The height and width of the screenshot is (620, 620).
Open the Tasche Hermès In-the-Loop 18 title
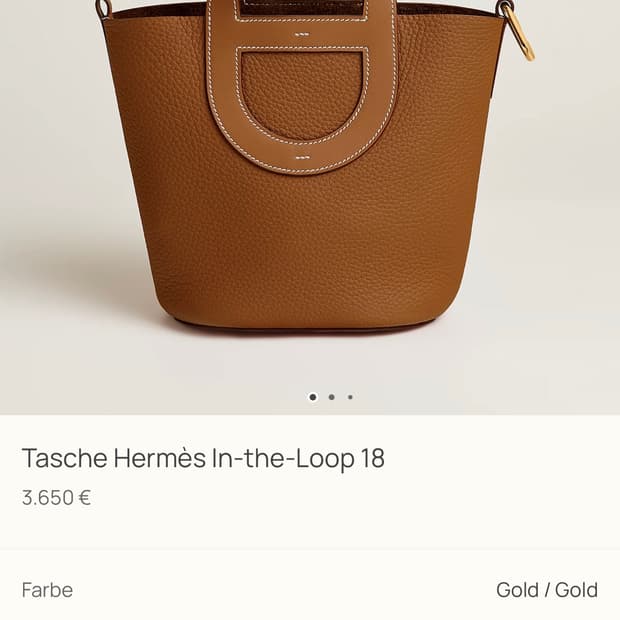203,458
